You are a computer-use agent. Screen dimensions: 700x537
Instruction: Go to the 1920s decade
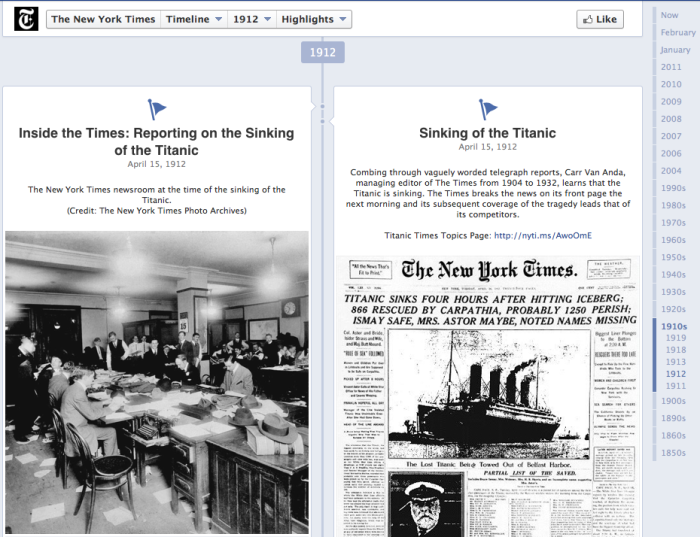(673, 309)
